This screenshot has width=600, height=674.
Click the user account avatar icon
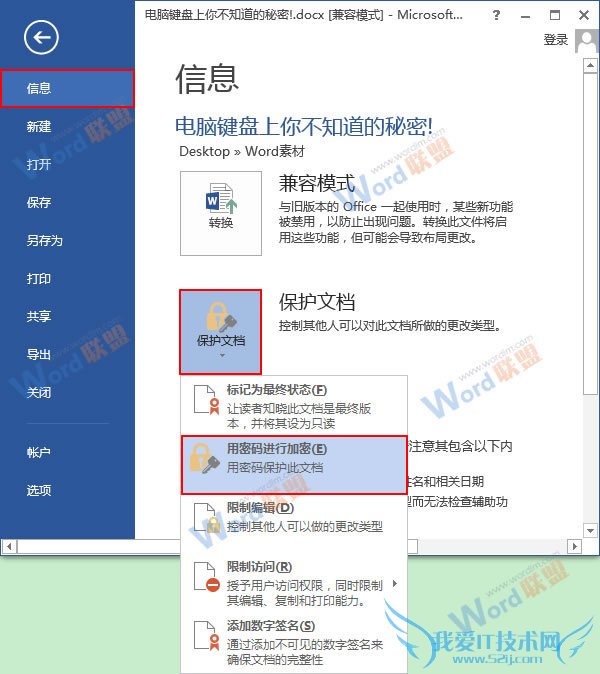(x=587, y=41)
